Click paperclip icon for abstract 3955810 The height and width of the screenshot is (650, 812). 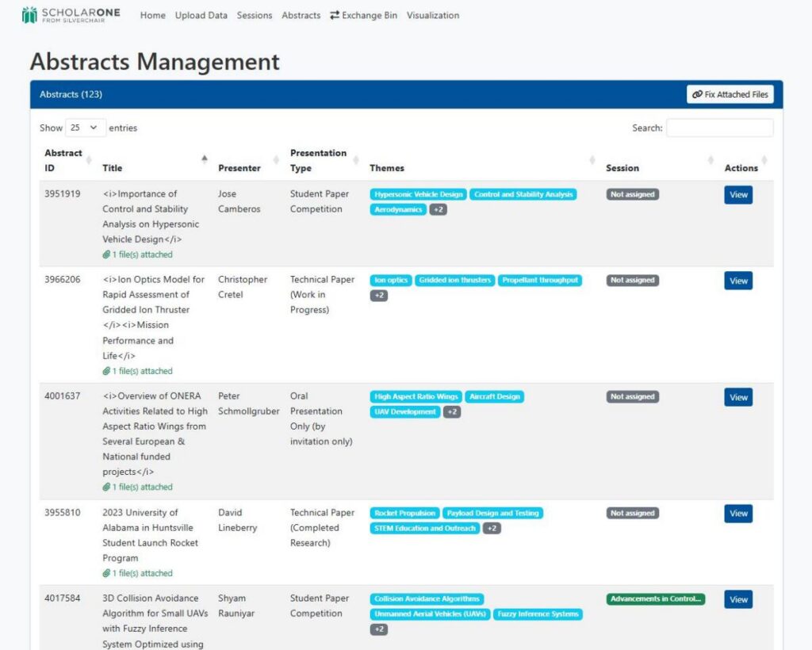click(x=106, y=573)
